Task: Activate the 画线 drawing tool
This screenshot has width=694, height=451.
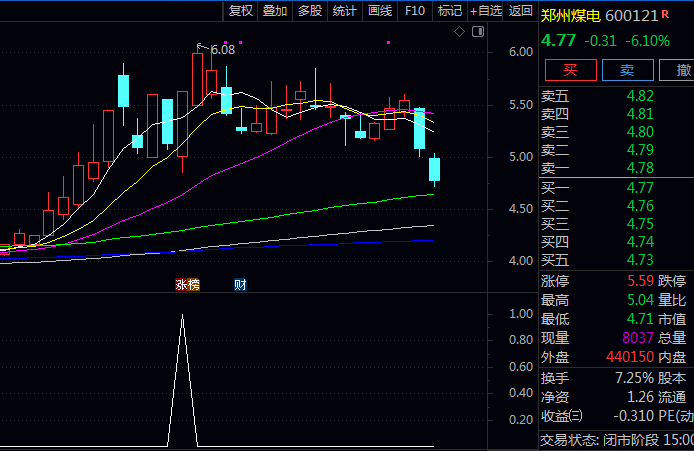Action: click(380, 11)
